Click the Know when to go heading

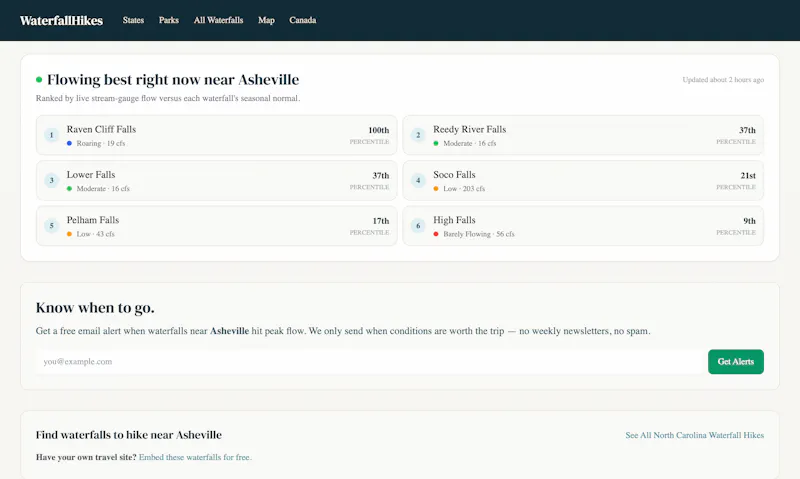95,308
